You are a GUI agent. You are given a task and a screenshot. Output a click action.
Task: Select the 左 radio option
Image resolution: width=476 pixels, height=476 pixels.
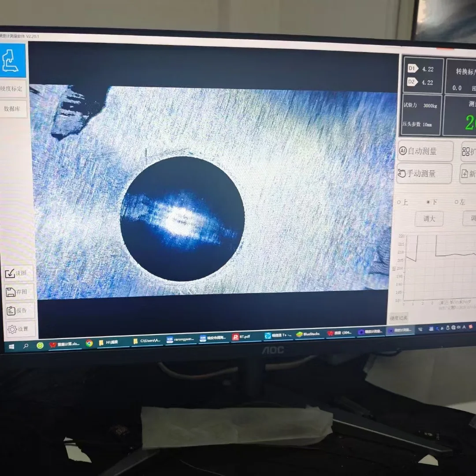click(459, 201)
